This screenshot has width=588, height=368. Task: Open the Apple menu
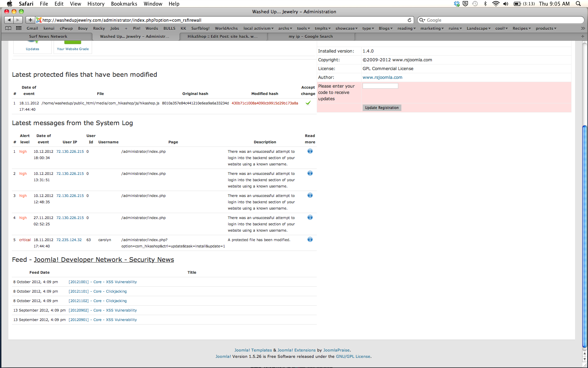pos(9,4)
